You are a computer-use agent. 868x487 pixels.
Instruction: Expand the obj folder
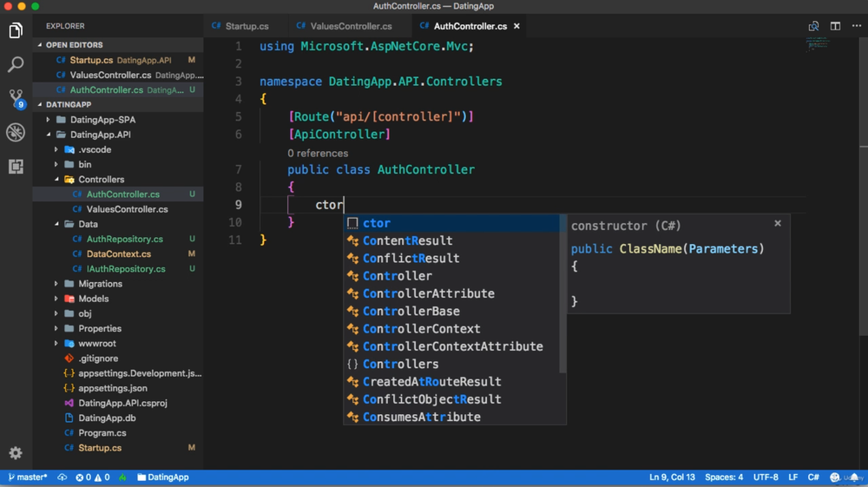click(x=118, y=313)
